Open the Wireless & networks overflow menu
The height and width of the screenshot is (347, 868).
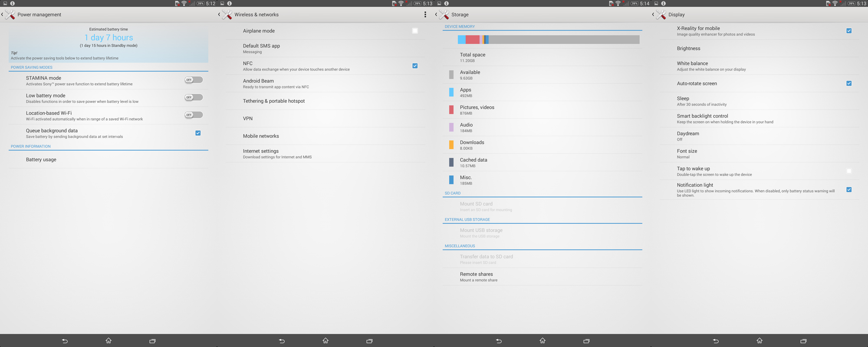point(425,15)
